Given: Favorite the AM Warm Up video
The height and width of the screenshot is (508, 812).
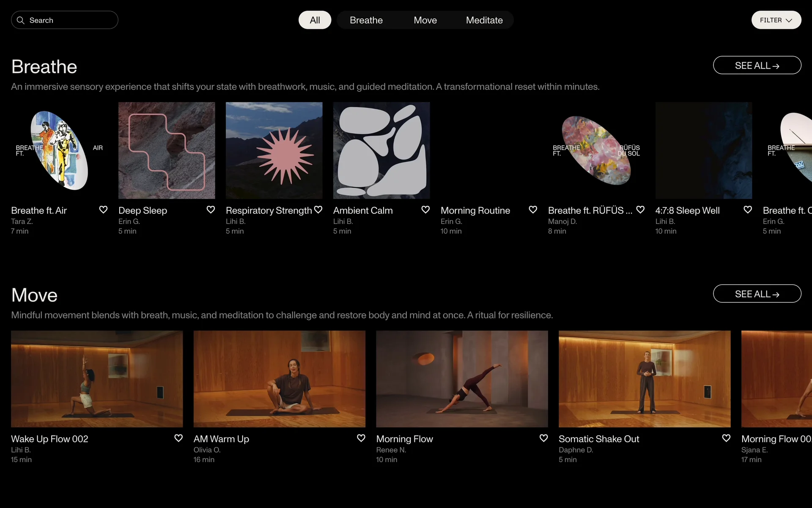Looking at the screenshot, I should tap(361, 438).
